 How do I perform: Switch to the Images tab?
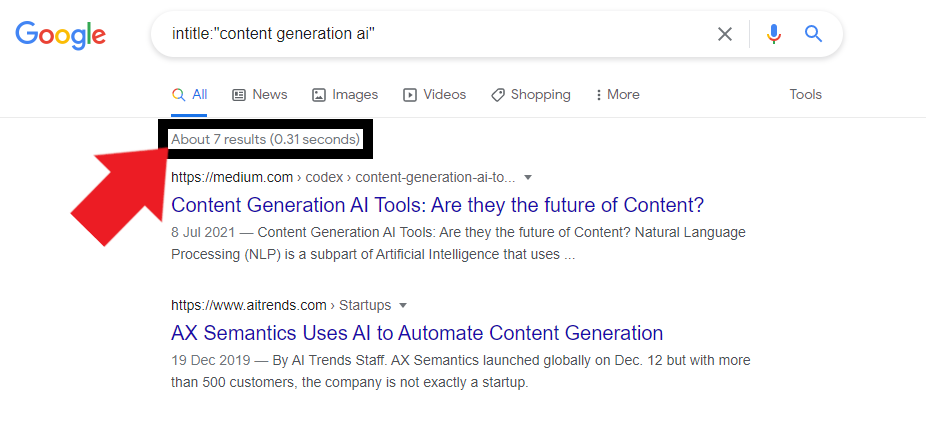tap(345, 95)
